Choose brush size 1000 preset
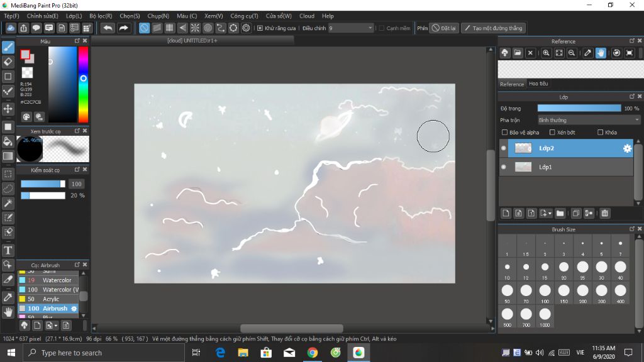 tap(545, 317)
